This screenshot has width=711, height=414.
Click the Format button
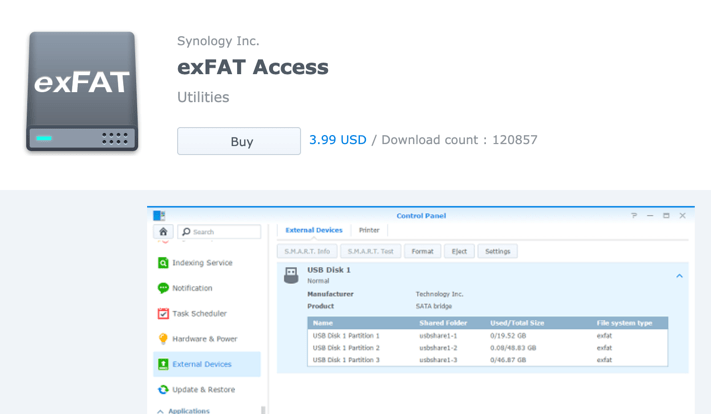422,251
